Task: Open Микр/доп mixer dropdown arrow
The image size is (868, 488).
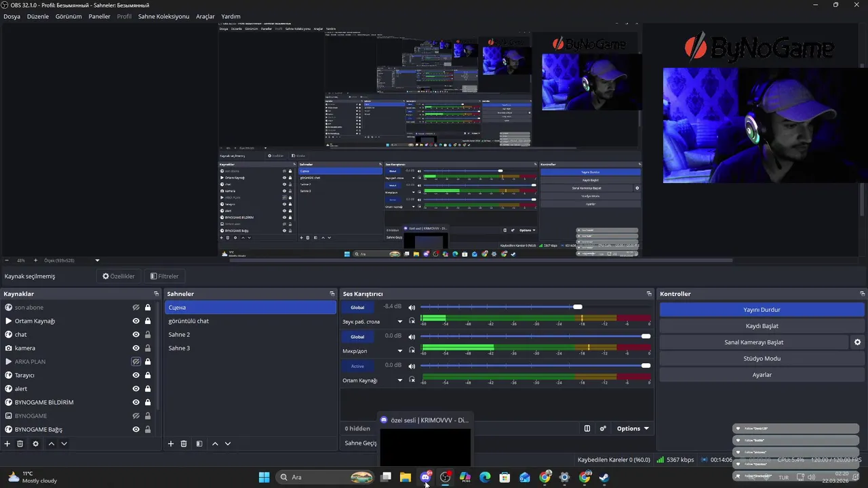Action: tap(400, 351)
